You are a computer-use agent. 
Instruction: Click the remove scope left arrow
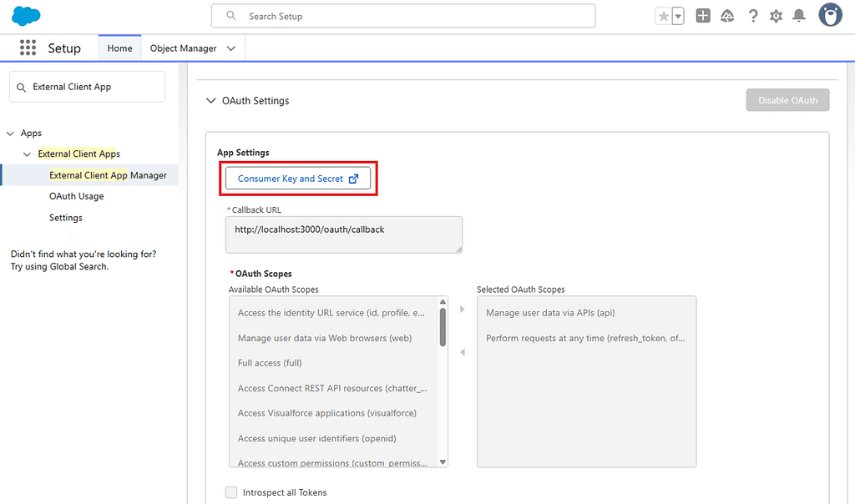coord(463,352)
